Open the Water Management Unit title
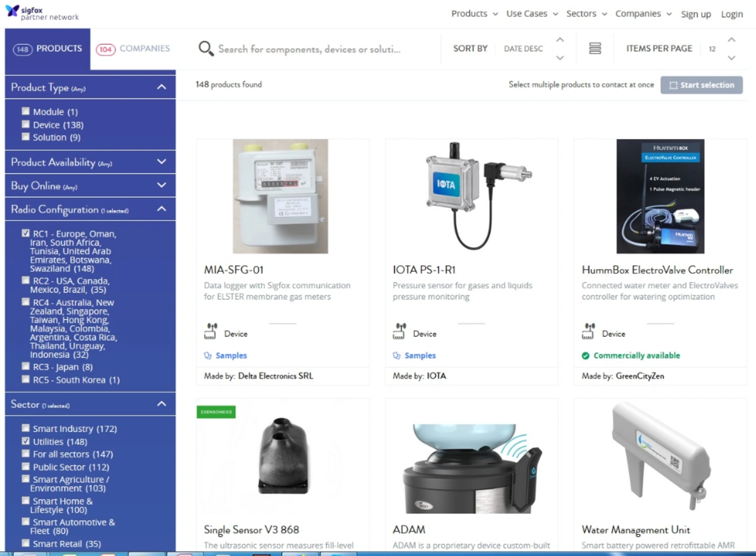 click(x=636, y=529)
